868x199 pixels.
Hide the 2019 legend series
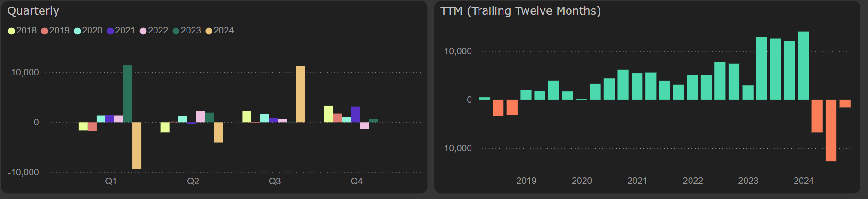[x=55, y=31]
